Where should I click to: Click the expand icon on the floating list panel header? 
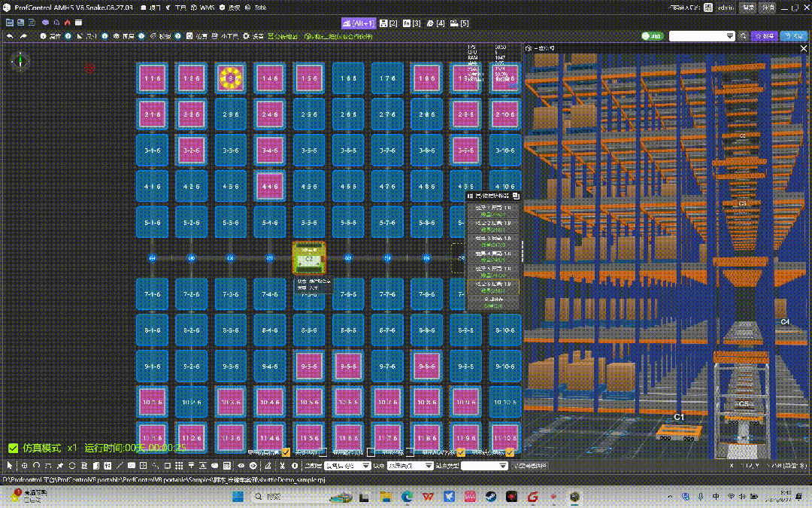click(x=516, y=196)
